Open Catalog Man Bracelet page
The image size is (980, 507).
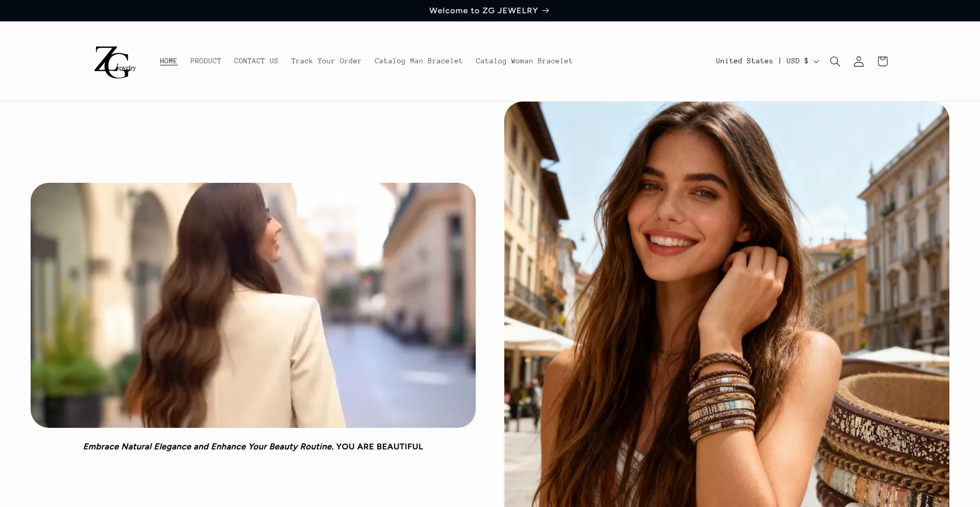tap(419, 61)
